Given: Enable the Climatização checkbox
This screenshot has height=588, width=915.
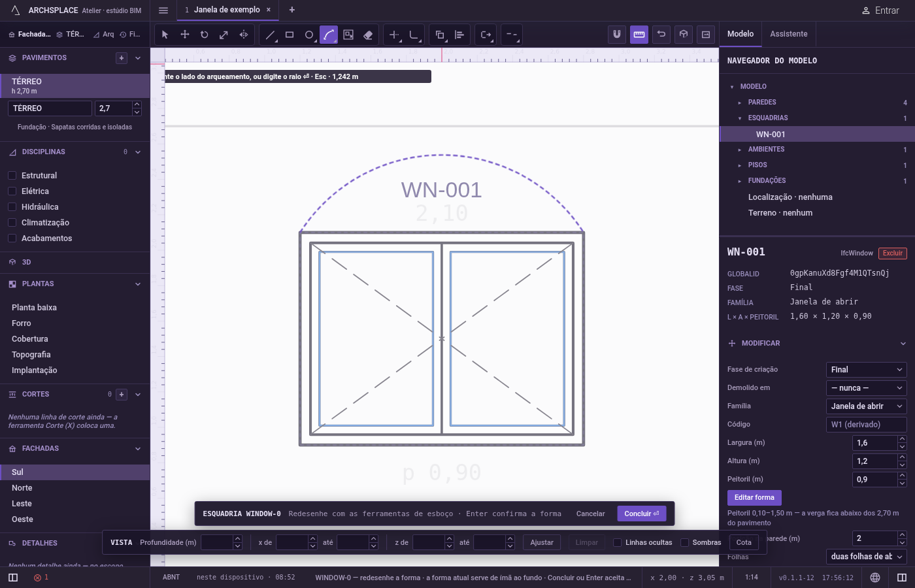Looking at the screenshot, I should [12, 223].
